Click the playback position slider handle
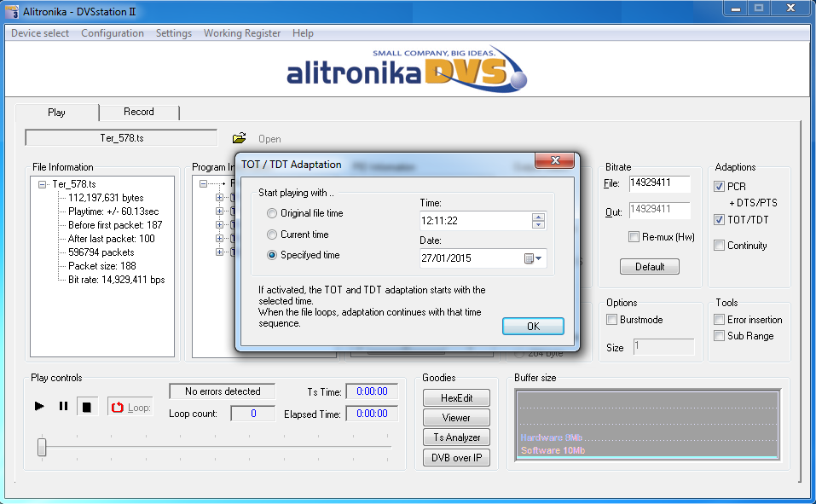This screenshot has height=504, width=816. 42,447
